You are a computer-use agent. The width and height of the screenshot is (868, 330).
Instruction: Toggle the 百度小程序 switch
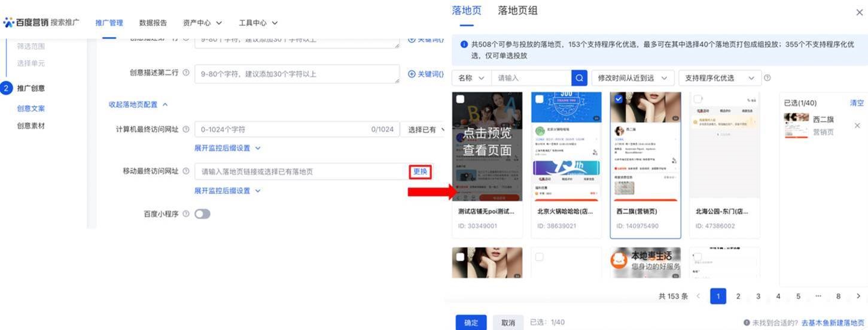[202, 214]
